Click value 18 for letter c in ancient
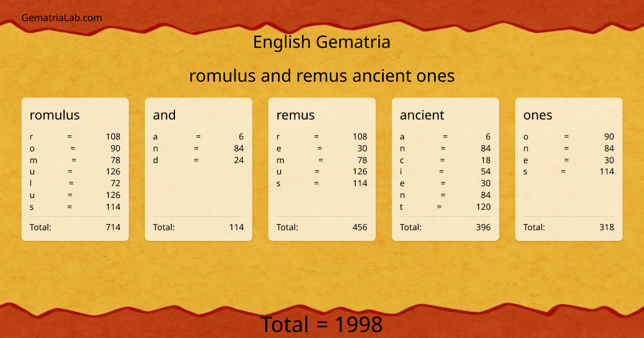This screenshot has height=338, width=644. (486, 160)
